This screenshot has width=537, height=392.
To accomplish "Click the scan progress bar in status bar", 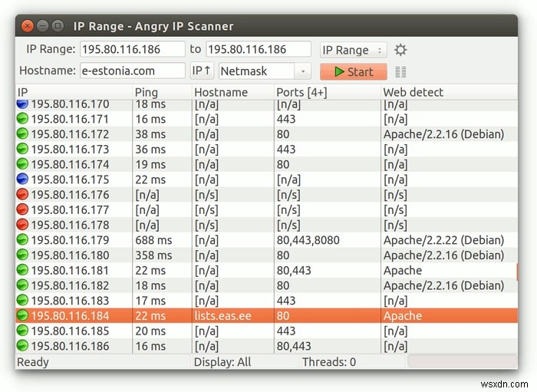I will click(463, 361).
